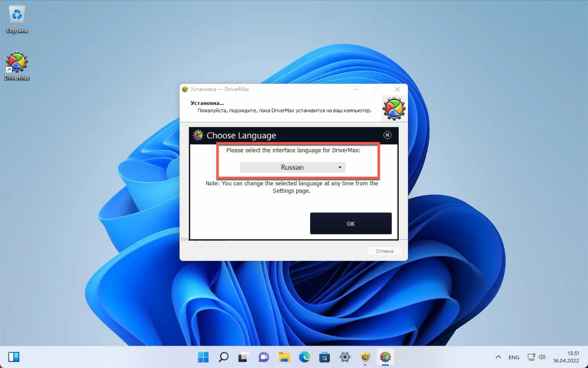Image resolution: width=588 pixels, height=368 pixels.
Task: Open Settings gear on the taskbar
Action: pos(345,357)
